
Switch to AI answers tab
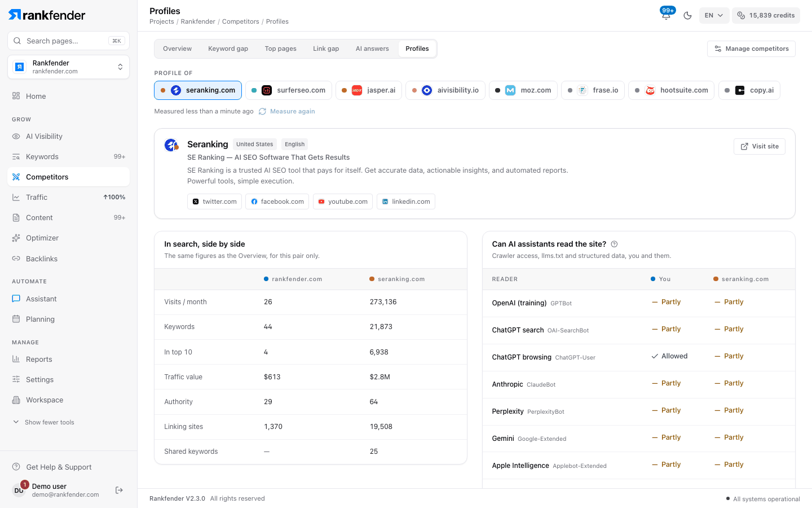[372, 49]
